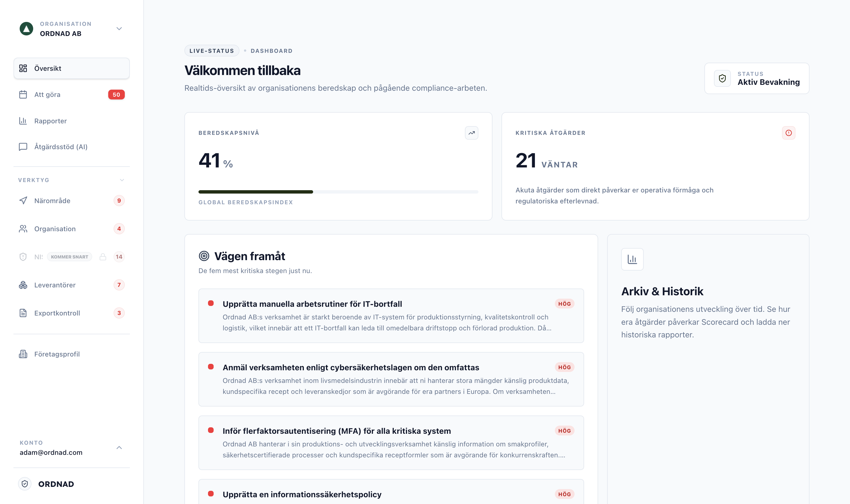Screen dimensions: 850x504
Task: Click the bar chart icon in Arkiv & Historik
Action: (x=632, y=260)
